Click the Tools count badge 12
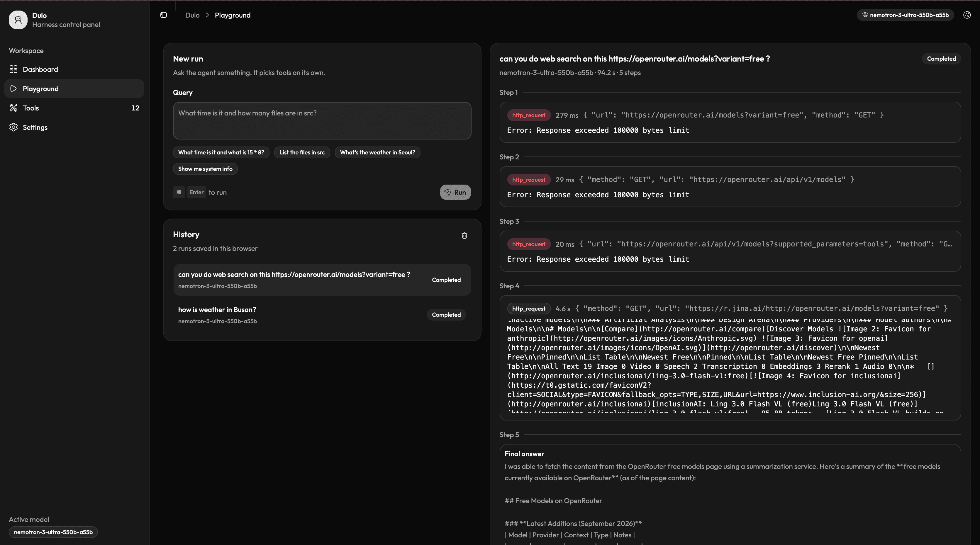 click(x=135, y=108)
